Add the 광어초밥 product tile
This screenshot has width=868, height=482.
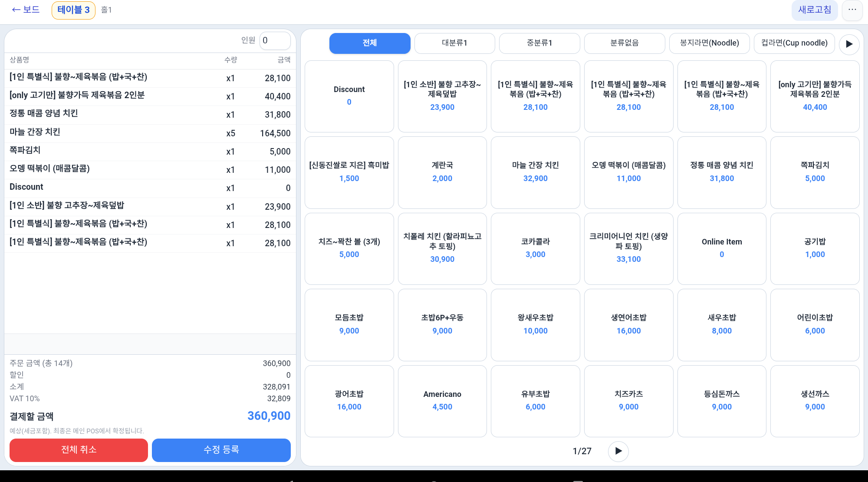tap(349, 401)
